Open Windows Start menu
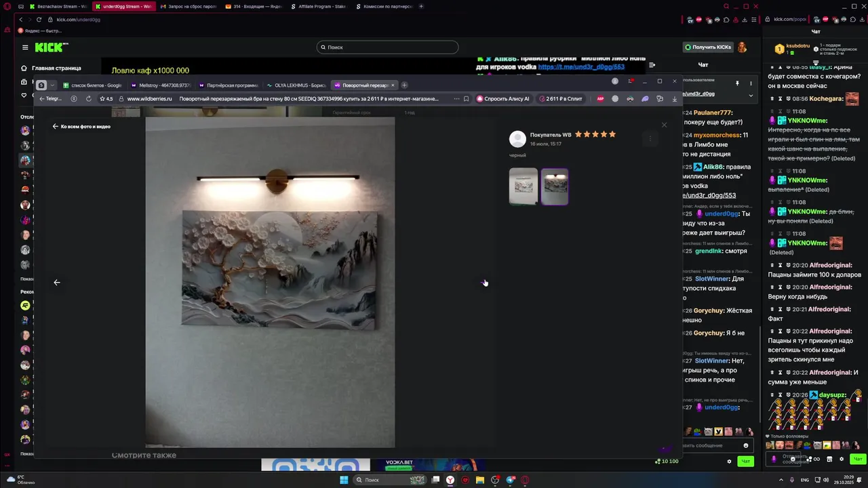The height and width of the screenshot is (488, 868). pyautogui.click(x=344, y=480)
